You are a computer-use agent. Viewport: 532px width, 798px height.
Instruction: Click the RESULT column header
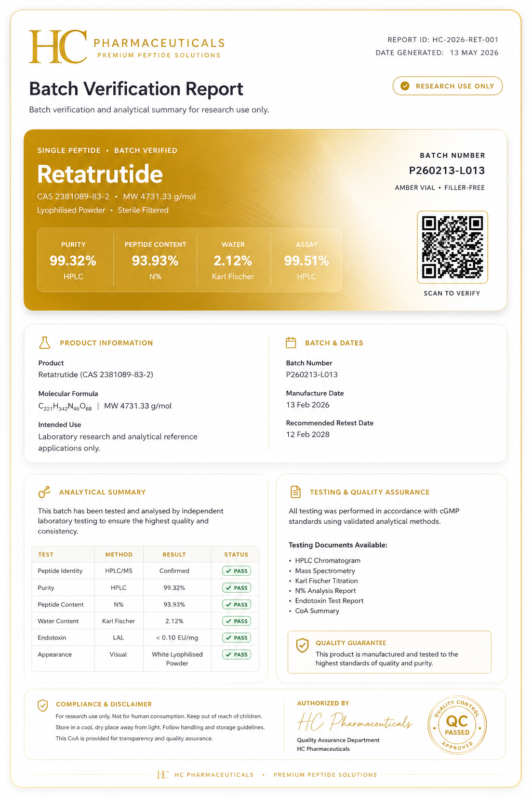click(x=175, y=554)
